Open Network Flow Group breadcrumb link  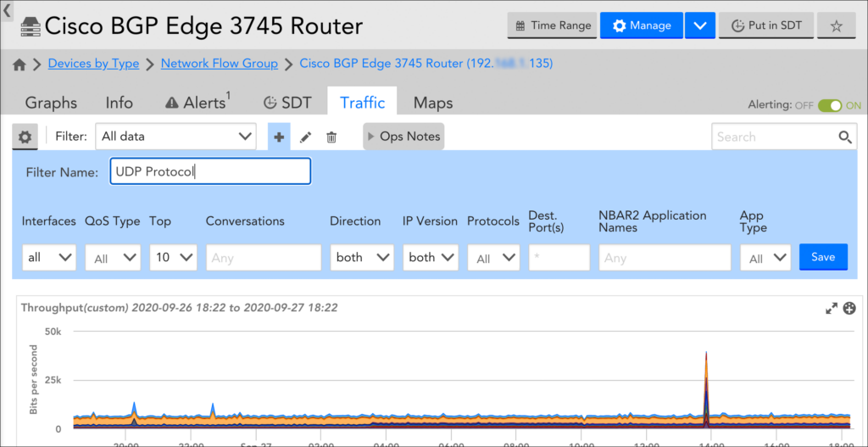[220, 64]
